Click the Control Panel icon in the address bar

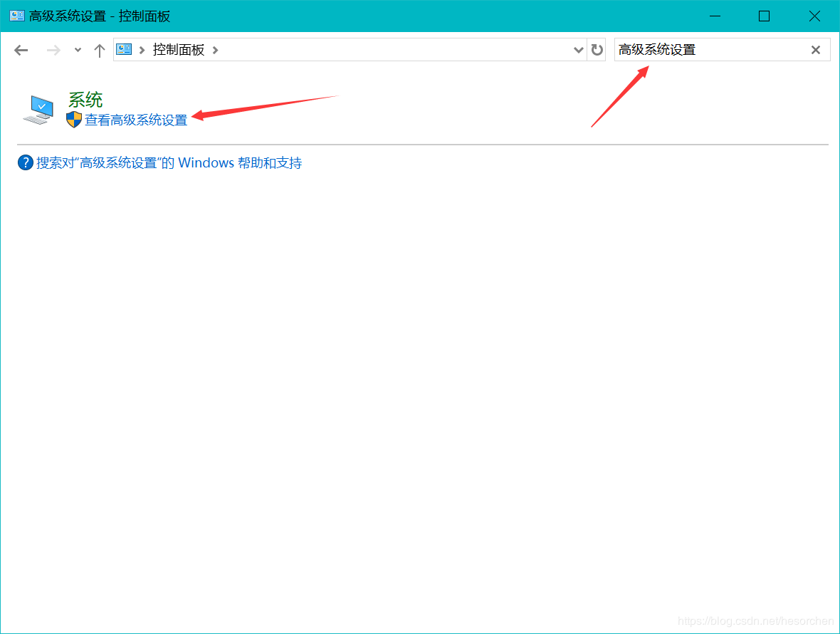coord(123,49)
